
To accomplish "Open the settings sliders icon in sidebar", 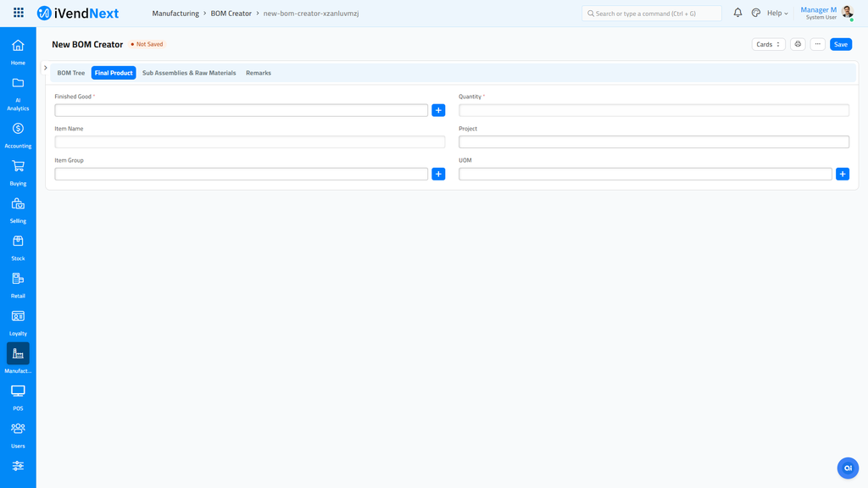I will tap(18, 466).
